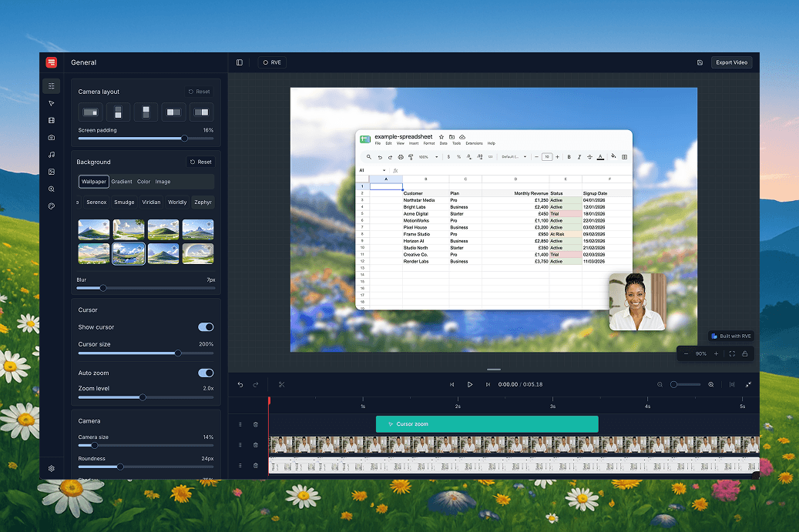The image size is (799, 532).
Task: Toggle the side panel collapse icon
Action: click(x=240, y=62)
